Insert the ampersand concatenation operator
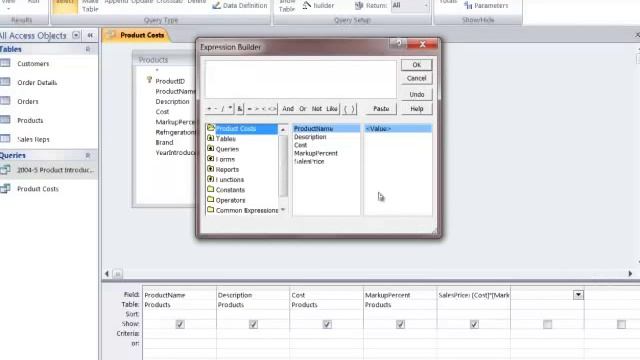Viewport: 640px width, 360px height. point(240,109)
